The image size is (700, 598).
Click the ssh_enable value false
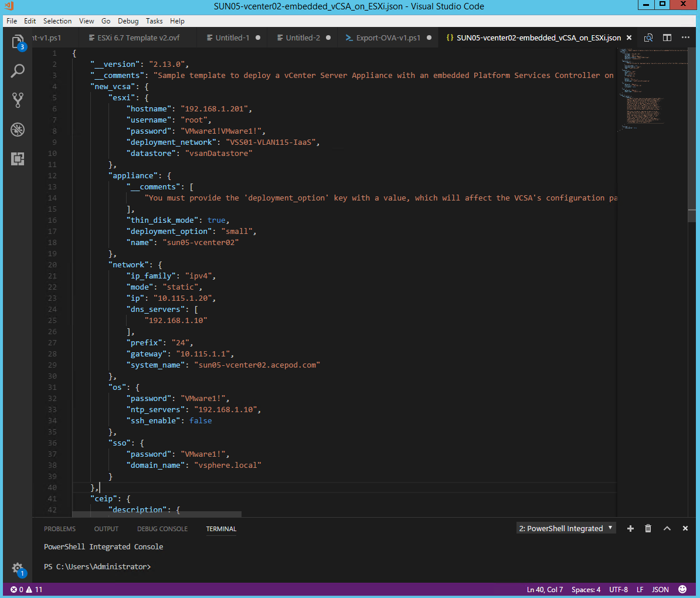[x=201, y=421]
